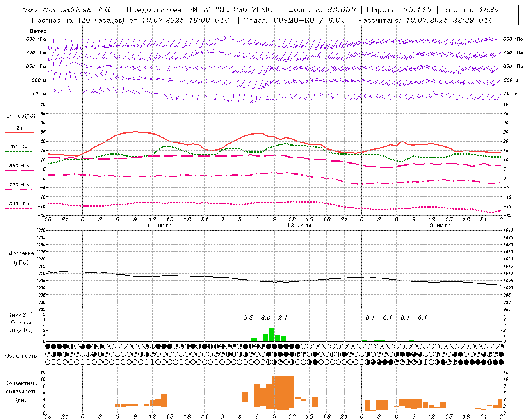Click the "(мм/1ч.)" precipitation unit label
The height and width of the screenshot is (420, 525).
[x=21, y=330]
